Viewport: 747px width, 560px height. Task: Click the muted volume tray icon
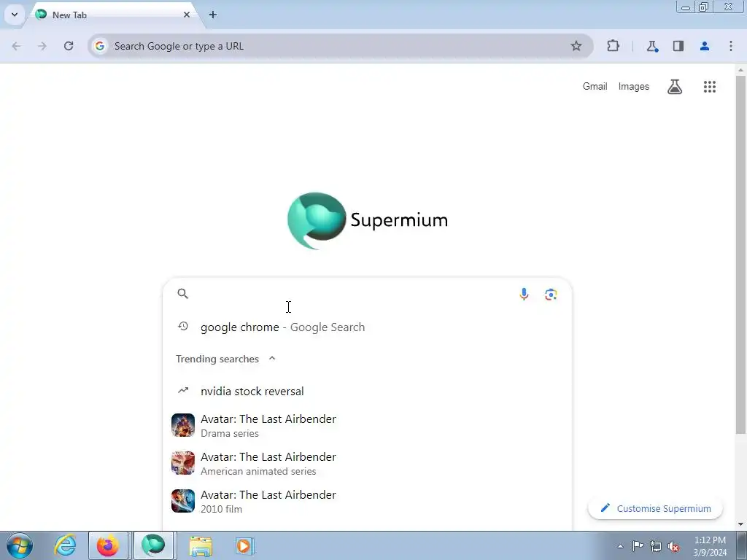tap(673, 547)
